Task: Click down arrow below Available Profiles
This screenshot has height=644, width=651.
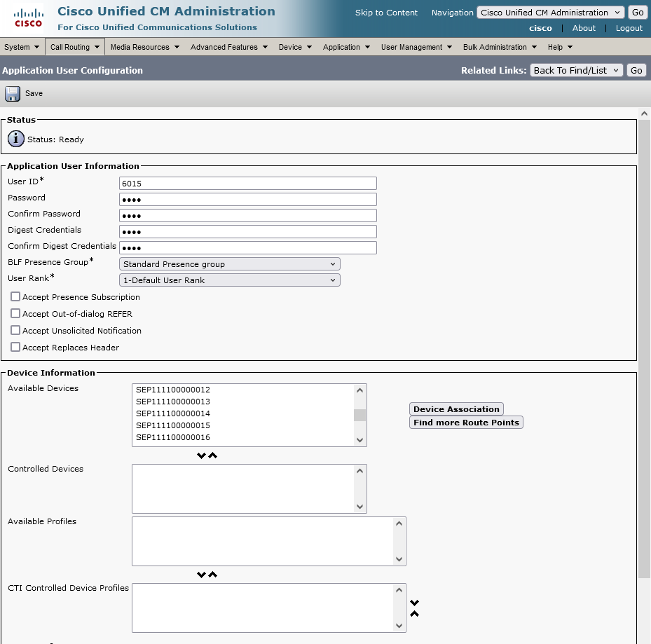Action: click(202, 575)
